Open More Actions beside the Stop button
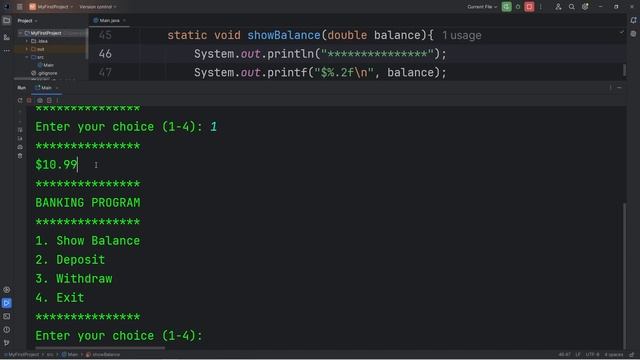Viewport: 640px width, 360px height. point(540,7)
